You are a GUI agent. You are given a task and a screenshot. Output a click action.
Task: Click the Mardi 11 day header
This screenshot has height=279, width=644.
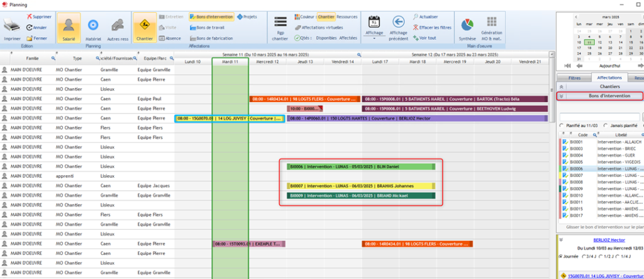(230, 61)
